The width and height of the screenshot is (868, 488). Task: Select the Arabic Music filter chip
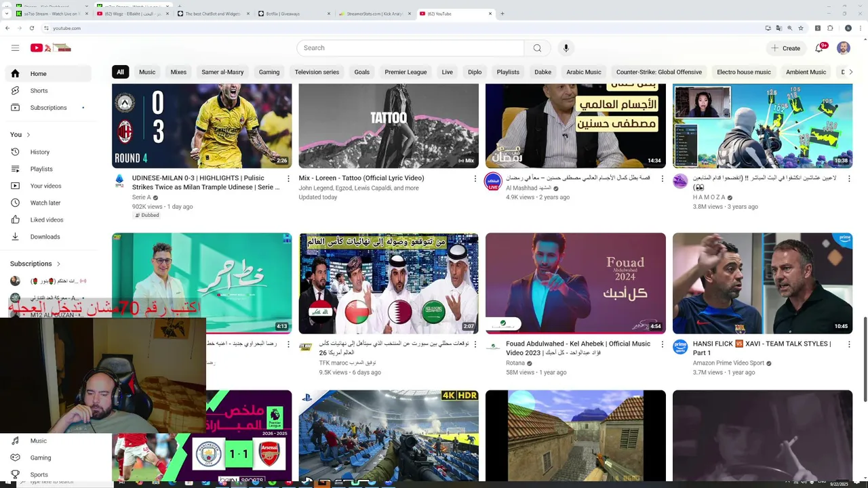click(584, 72)
